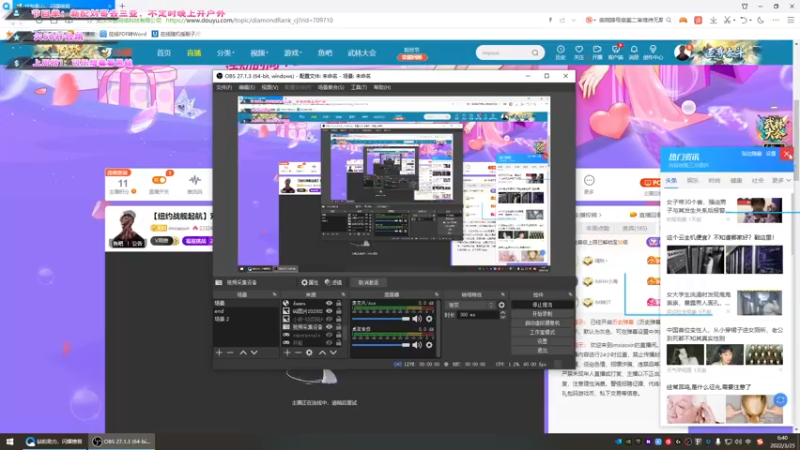Viewport: 800px width, 450px height.
Task: Mute the 麦克风/Aux channel
Action: 417,319
